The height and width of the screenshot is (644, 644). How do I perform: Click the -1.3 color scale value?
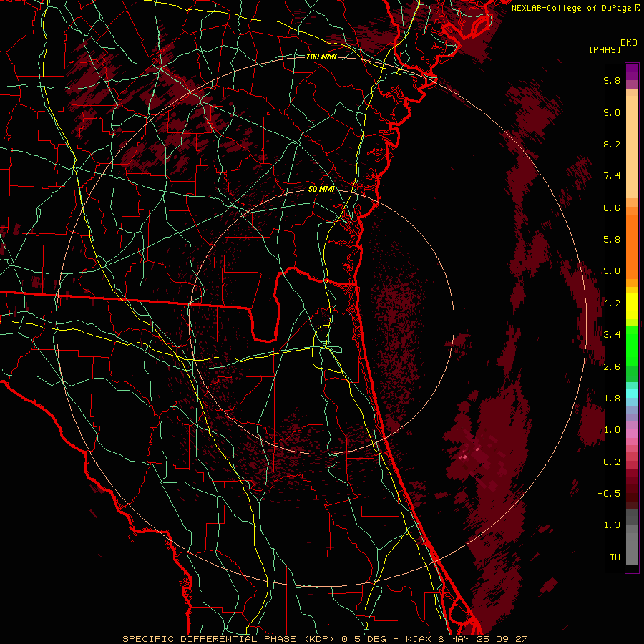pos(609,525)
